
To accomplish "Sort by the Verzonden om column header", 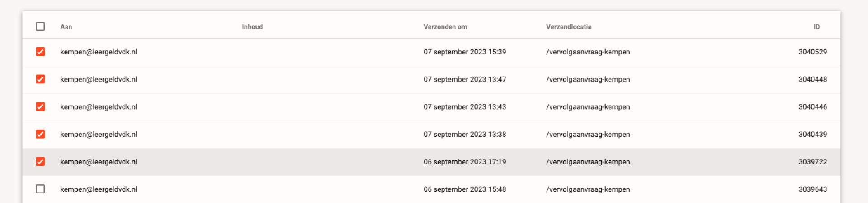I will pyautogui.click(x=445, y=27).
